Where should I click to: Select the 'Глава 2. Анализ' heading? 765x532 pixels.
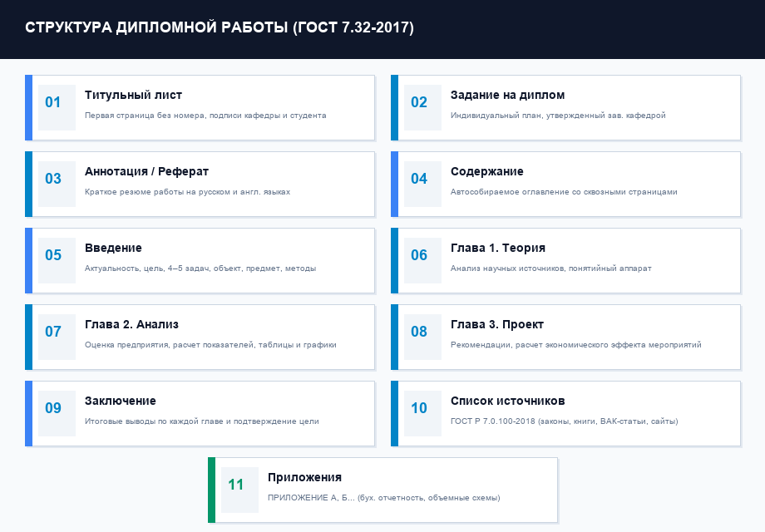point(131,325)
